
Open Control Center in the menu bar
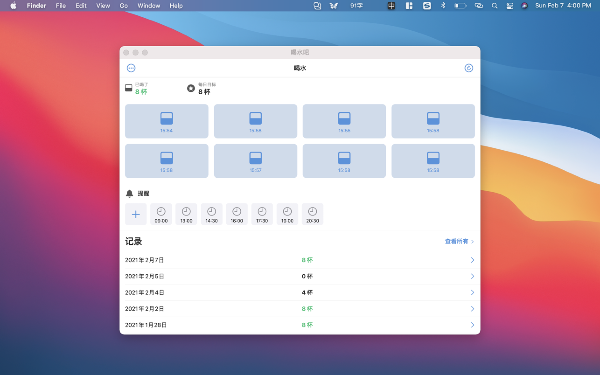point(510,6)
